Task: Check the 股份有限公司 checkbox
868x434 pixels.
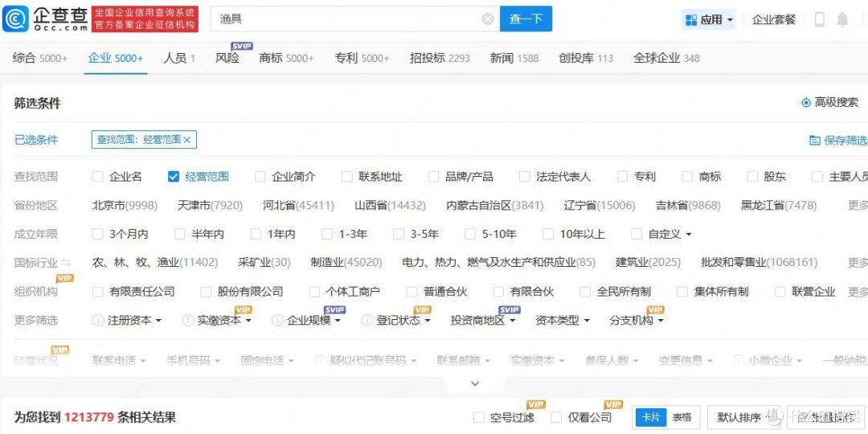Action: point(207,292)
